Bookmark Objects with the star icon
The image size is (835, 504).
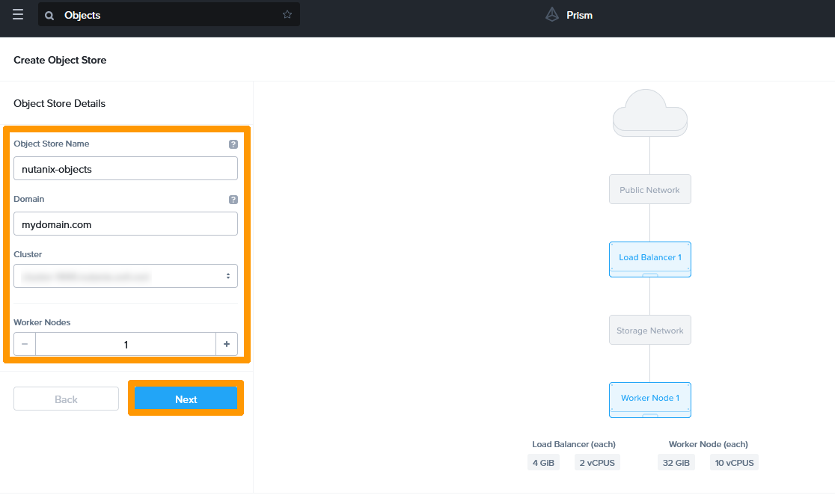(287, 15)
